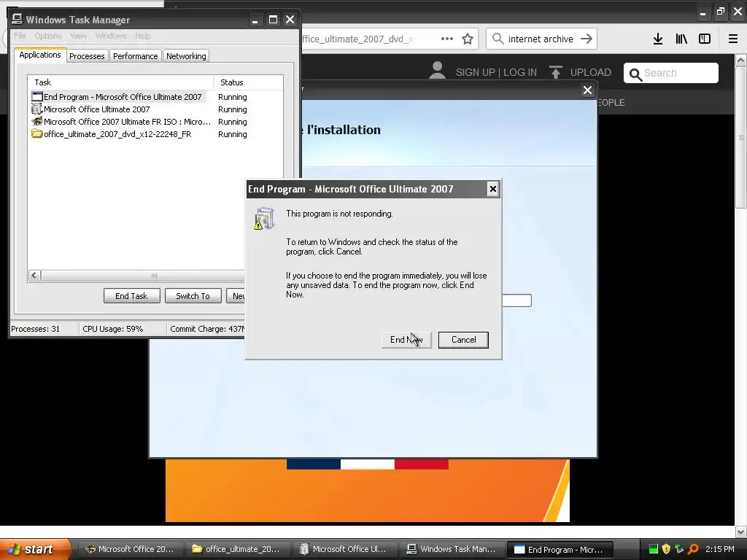747x560 pixels.
Task: Click the Switch To button in Task Manager
Action: tap(193, 296)
